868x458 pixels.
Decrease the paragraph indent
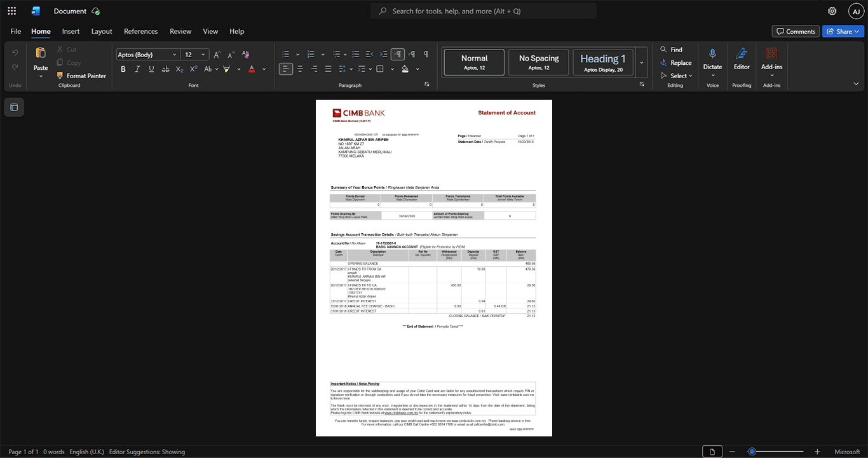pyautogui.click(x=370, y=55)
